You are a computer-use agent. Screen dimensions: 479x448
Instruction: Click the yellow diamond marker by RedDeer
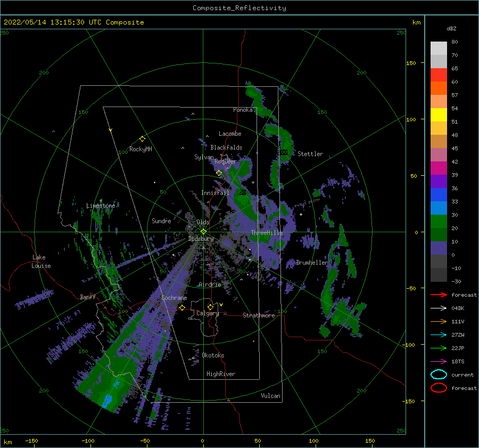219,173
